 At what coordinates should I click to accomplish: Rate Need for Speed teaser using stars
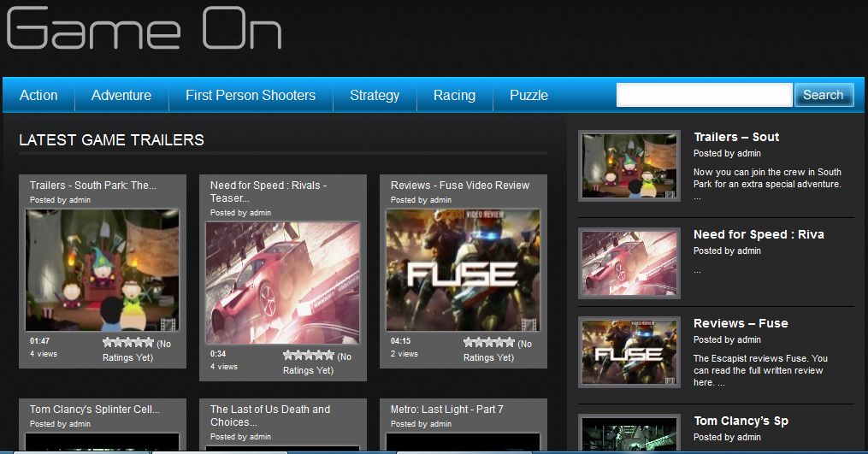(309, 355)
